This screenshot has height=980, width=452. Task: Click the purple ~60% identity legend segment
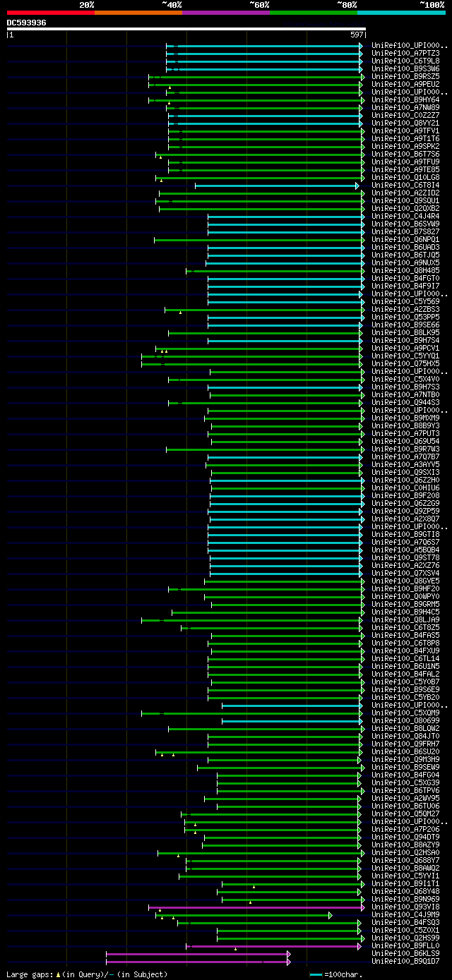[x=226, y=13]
